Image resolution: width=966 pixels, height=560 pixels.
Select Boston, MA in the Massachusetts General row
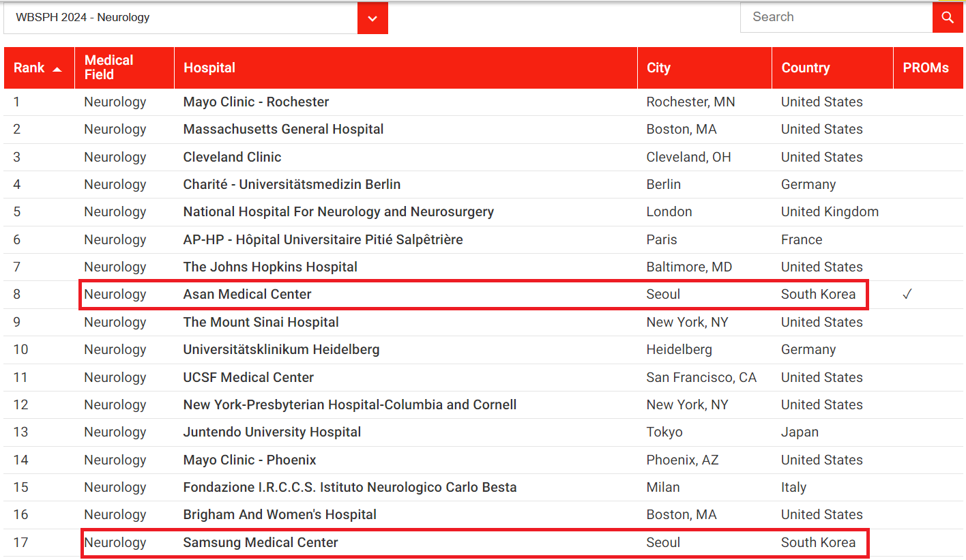pyautogui.click(x=682, y=129)
